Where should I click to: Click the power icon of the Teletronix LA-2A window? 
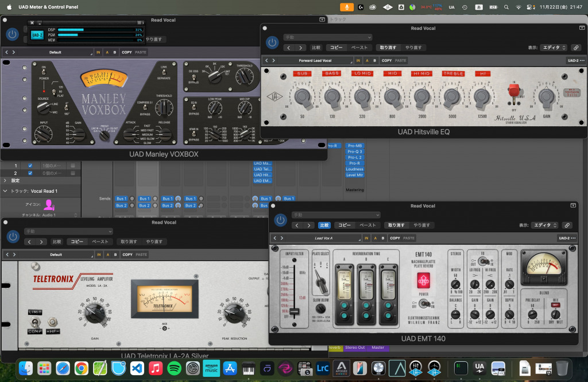click(x=13, y=236)
